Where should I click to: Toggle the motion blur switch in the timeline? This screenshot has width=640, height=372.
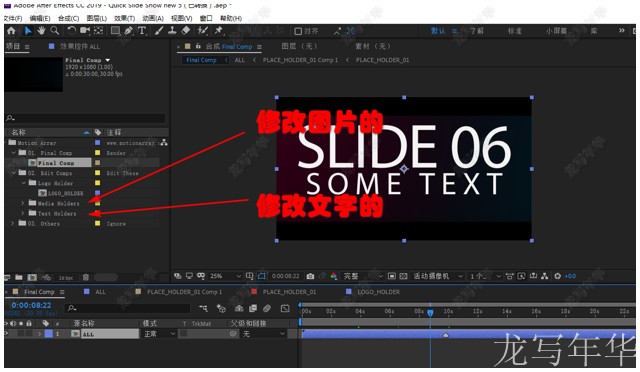[x=267, y=308]
